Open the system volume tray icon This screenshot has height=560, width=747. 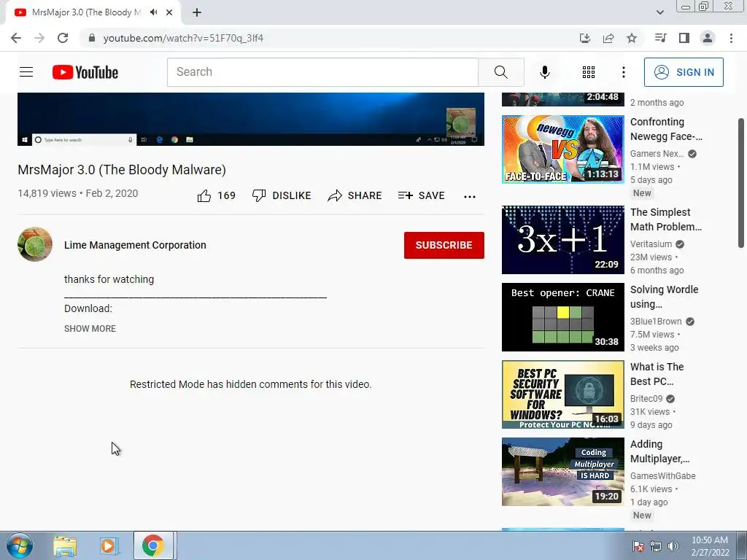(x=673, y=546)
